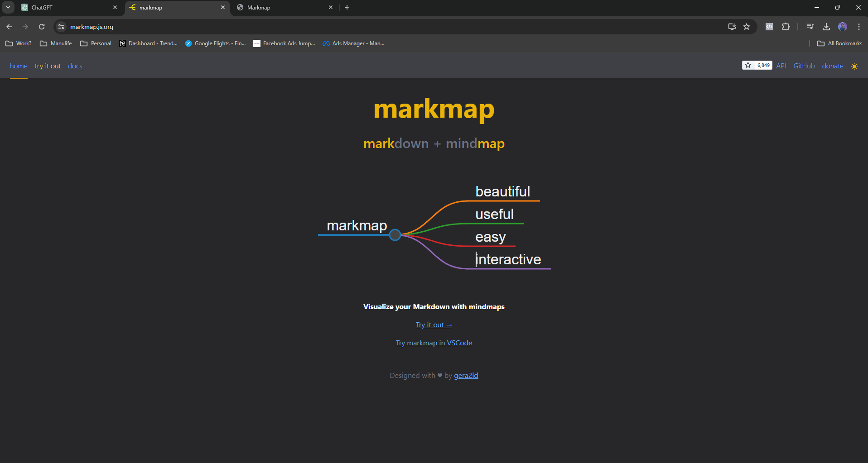Click the GitHub 6,849 star badge

pyautogui.click(x=757, y=65)
